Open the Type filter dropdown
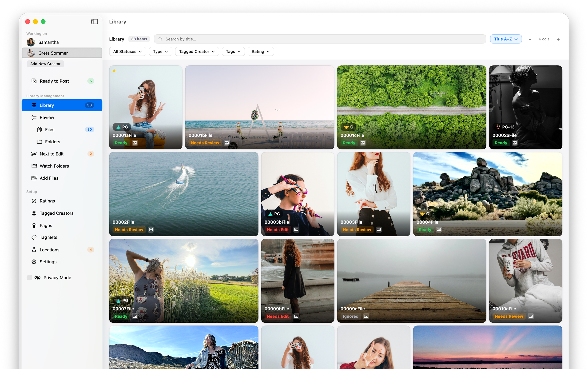 160,52
